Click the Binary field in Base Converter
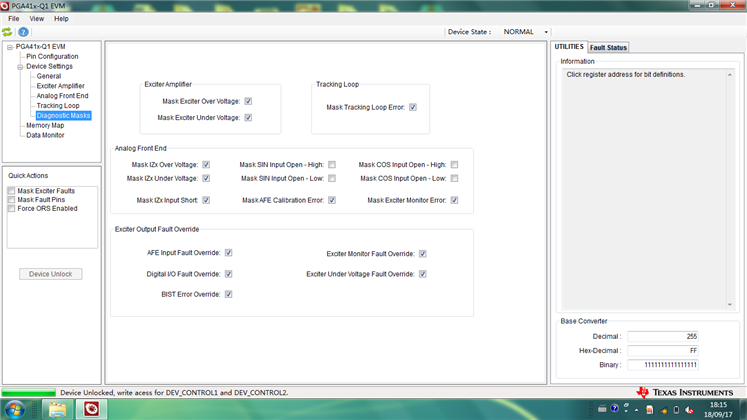The width and height of the screenshot is (747, 420). point(663,365)
